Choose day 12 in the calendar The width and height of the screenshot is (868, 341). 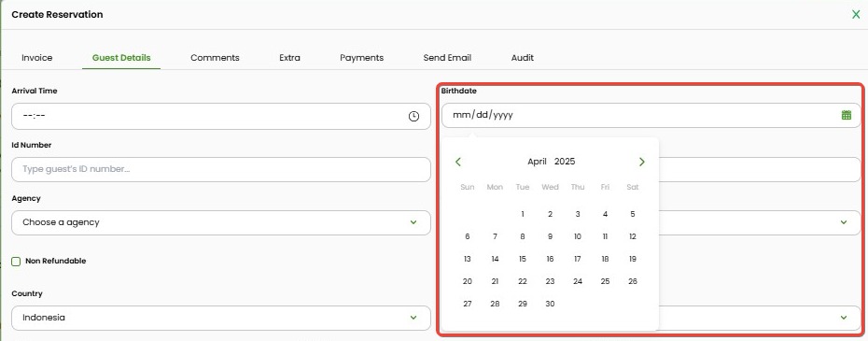[633, 236]
